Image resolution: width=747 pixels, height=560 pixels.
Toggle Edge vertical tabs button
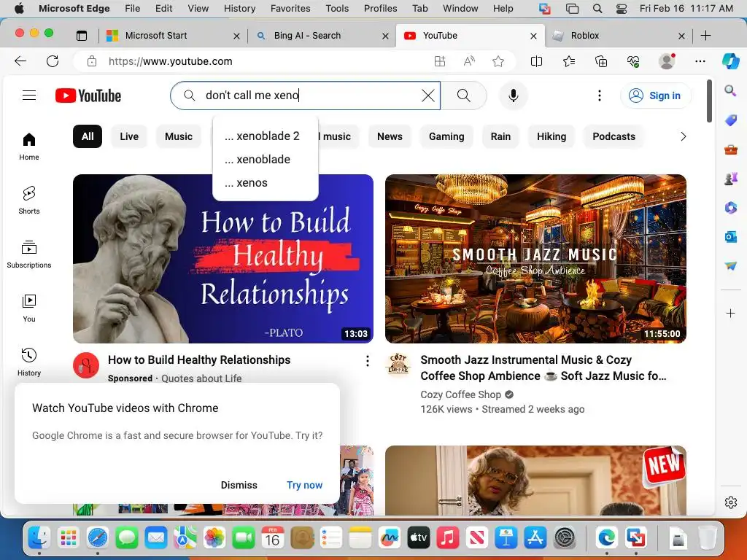pos(82,36)
